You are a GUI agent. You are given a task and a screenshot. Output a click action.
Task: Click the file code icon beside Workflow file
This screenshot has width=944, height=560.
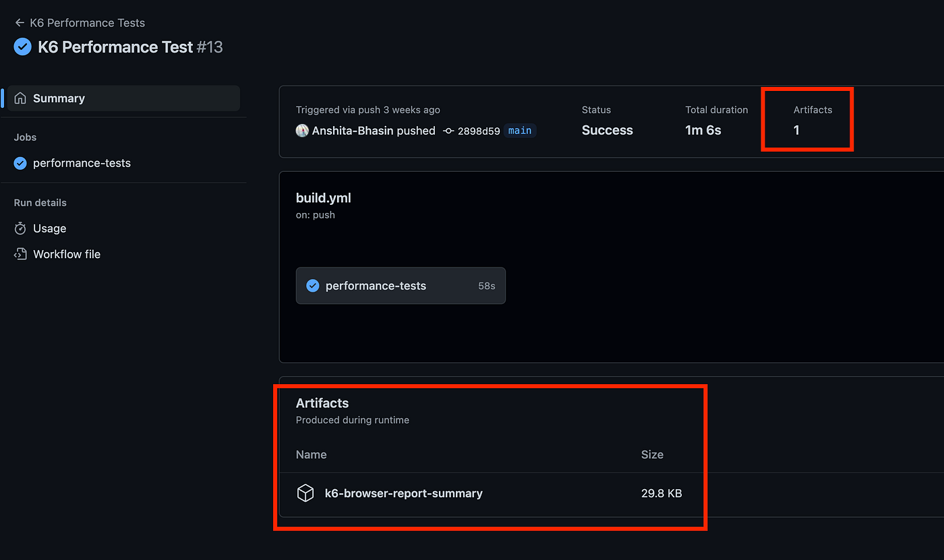click(x=20, y=254)
